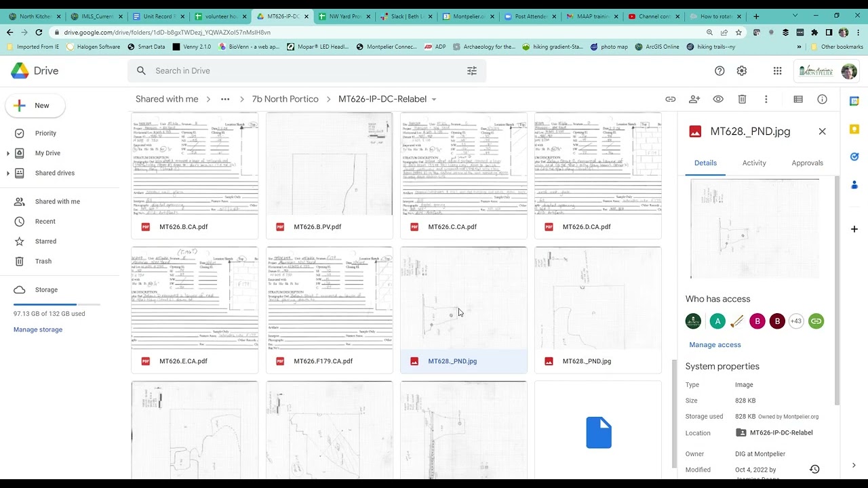
Task: Close the MT628._PND.jpg details panel
Action: [x=822, y=131]
